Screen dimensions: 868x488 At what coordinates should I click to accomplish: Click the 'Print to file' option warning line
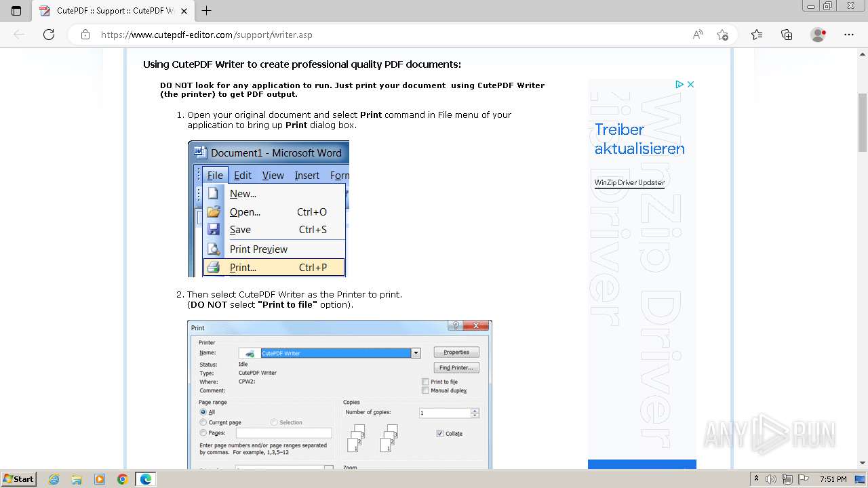[270, 305]
